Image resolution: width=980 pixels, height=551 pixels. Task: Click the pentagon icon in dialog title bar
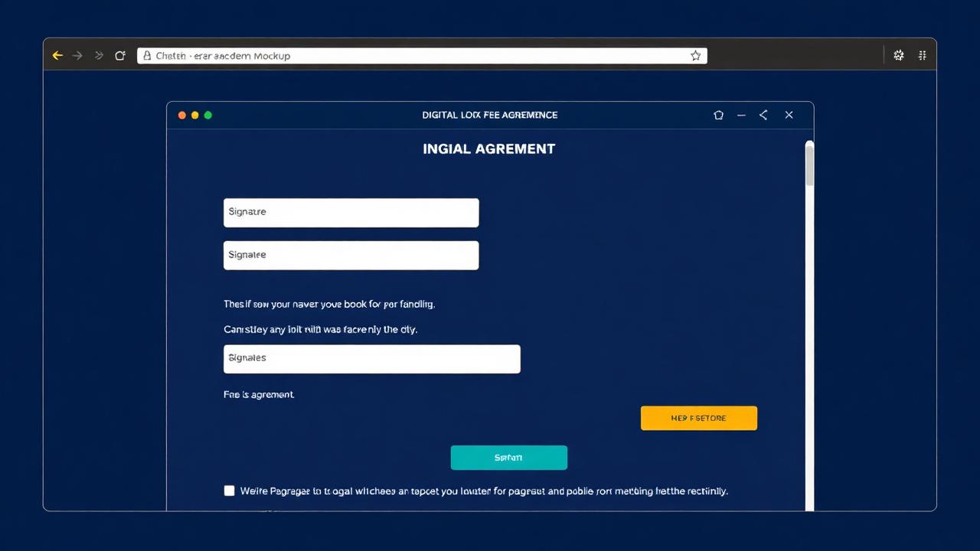718,115
